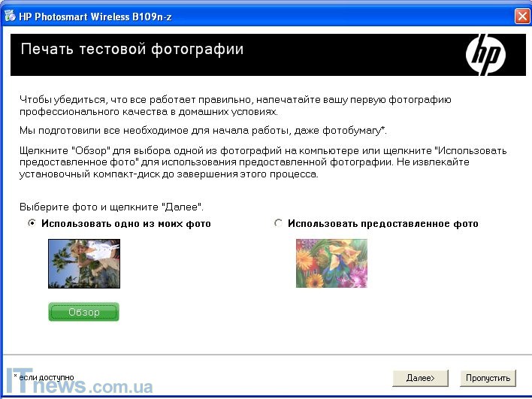
Task: Click the HP logo in the header
Action: pos(485,55)
